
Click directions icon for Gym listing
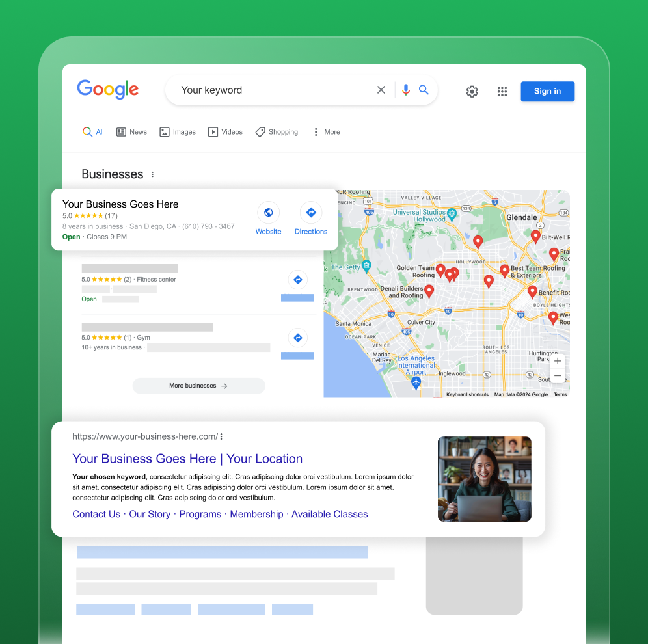[297, 338]
